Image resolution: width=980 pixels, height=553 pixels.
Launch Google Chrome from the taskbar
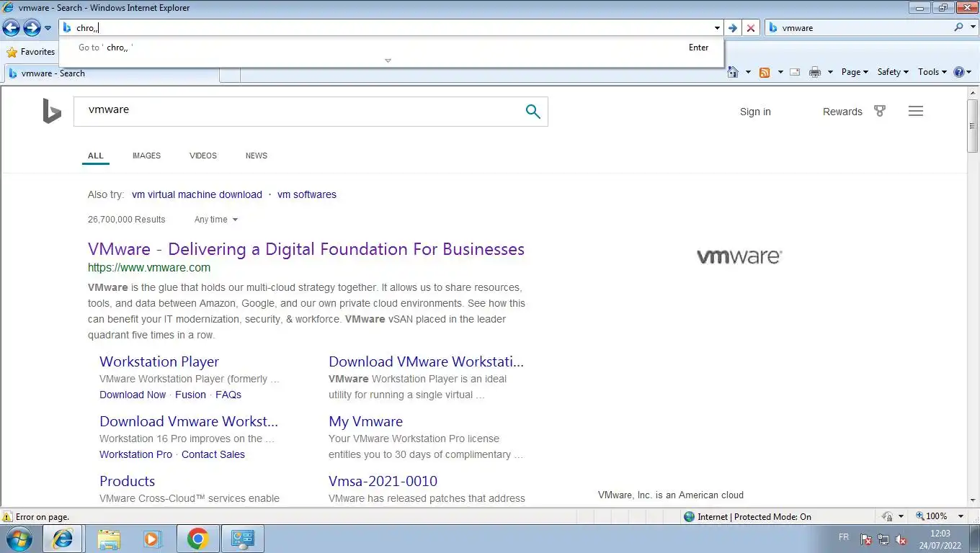pos(197,539)
